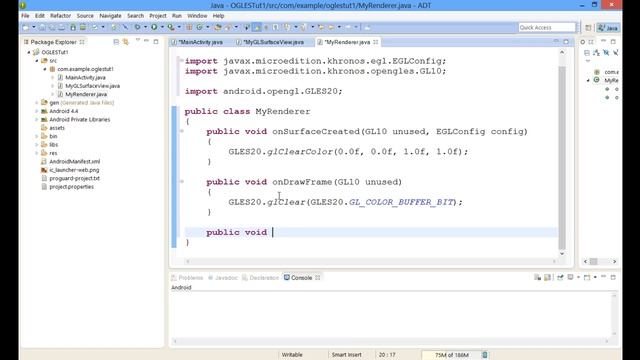This screenshot has height=360, width=640.
Task: Click the Clear Console icon
Action: pos(538,278)
